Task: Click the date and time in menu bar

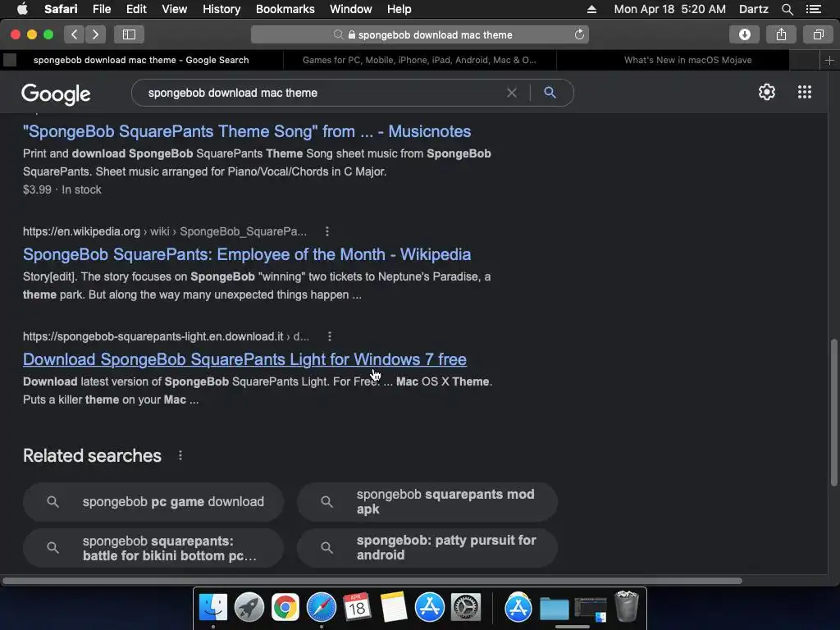Action: click(x=669, y=9)
